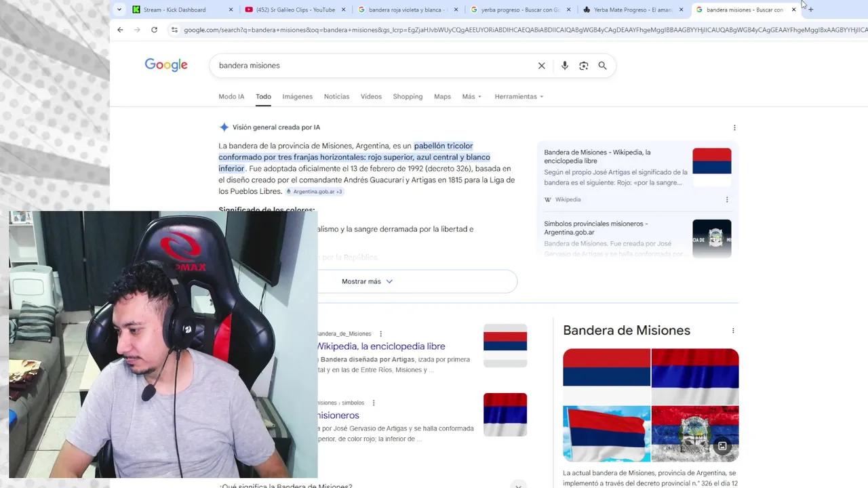Open AI overview three-dot options menu

[734, 127]
